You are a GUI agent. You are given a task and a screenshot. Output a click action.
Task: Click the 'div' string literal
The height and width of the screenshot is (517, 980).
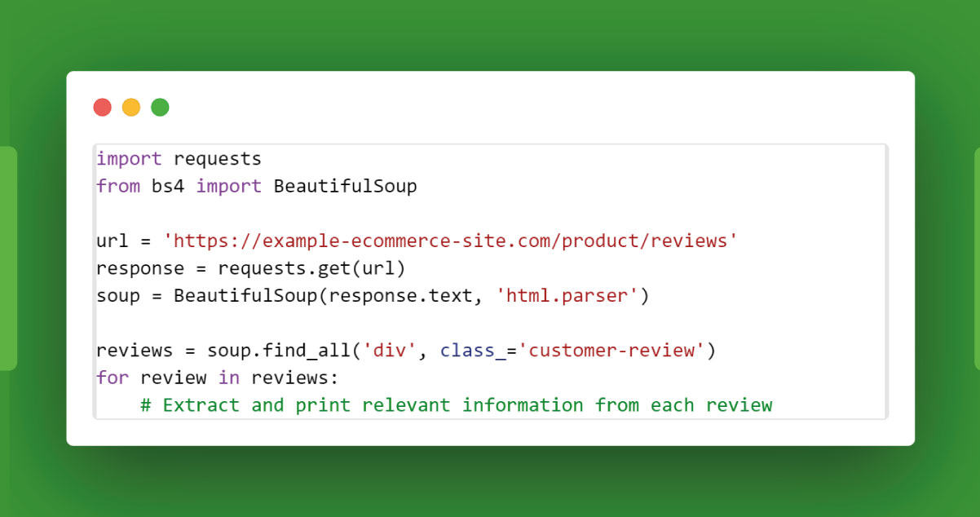pos(390,351)
